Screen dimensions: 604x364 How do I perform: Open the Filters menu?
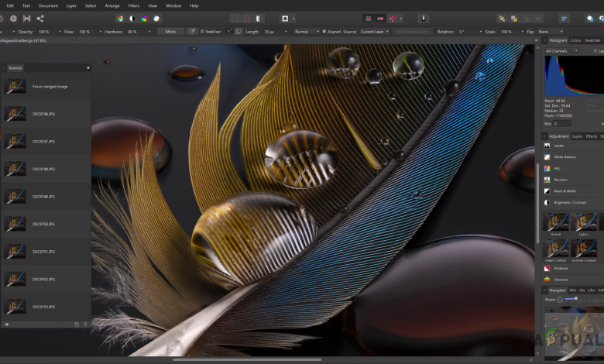pyautogui.click(x=134, y=5)
